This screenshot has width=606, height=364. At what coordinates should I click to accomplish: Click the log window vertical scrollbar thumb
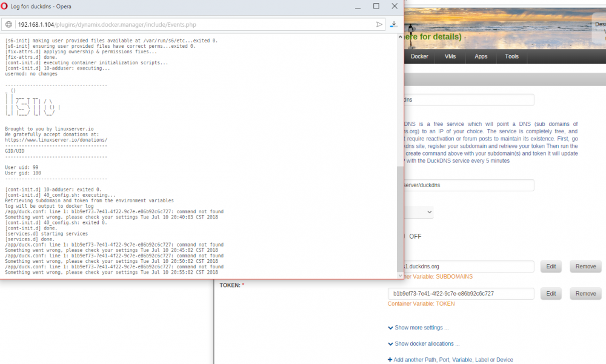pyautogui.click(x=400, y=219)
